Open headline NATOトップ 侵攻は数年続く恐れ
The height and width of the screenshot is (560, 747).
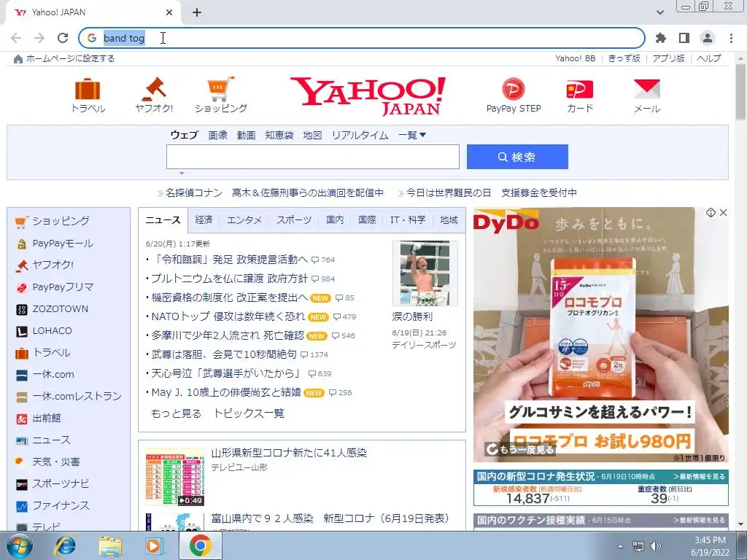coord(228,316)
